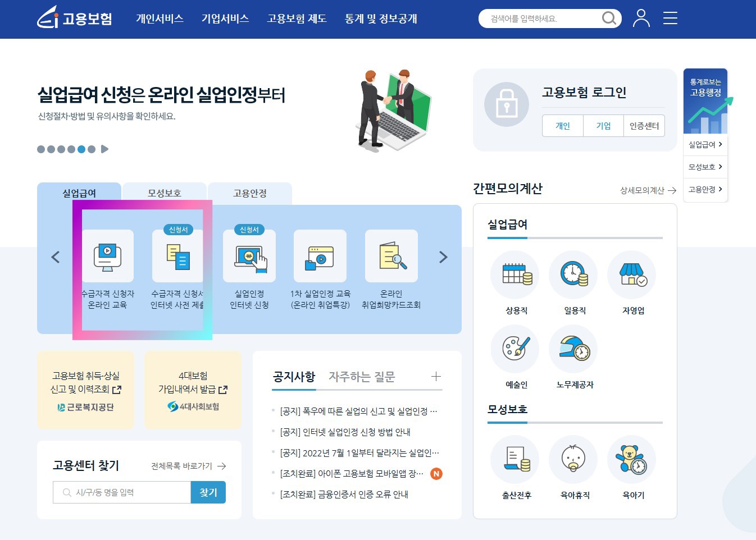Viewport: 756px width, 540px height.
Task: Open 4대보험 가입내역서 발급 card
Action: pos(193,390)
